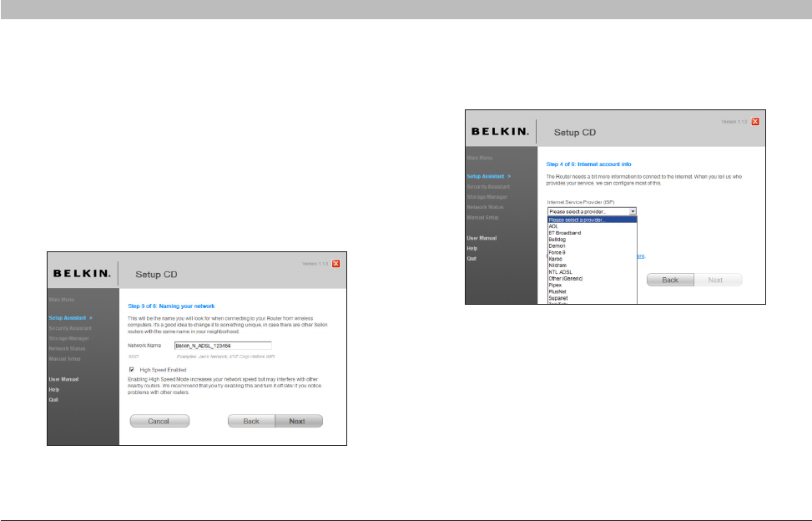
Task: Open Security Assistant in the Step 4 sidebar
Action: point(488,186)
